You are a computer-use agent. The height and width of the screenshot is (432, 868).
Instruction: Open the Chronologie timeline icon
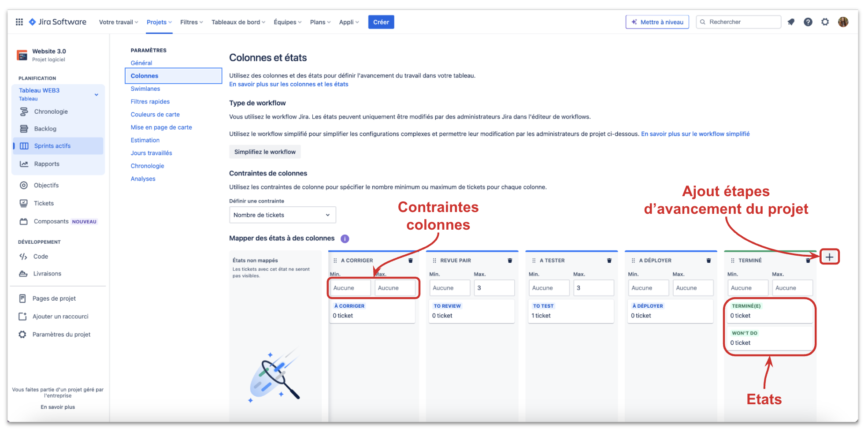click(24, 112)
